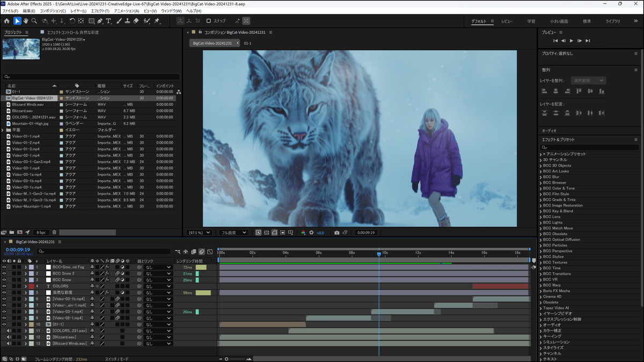This screenshot has height=362, width=644.
Task: Switch to the 01-1 viewer tab
Action: tap(248, 43)
